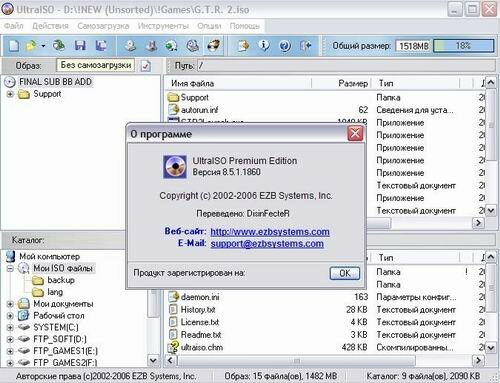This screenshot has width=500, height=383.
Task: Click the FINAL SUB BB ADD disc icon
Action: 10,82
